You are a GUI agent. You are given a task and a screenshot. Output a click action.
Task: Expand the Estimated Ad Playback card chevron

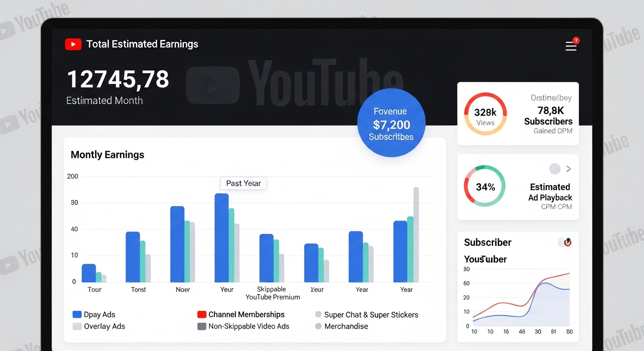coord(569,169)
